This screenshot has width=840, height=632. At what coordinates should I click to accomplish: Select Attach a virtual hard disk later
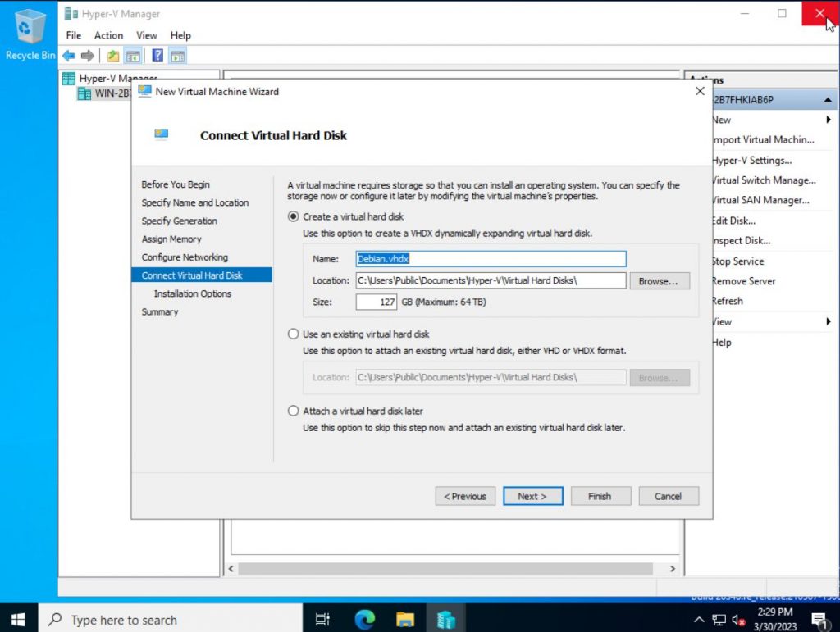tap(294, 411)
